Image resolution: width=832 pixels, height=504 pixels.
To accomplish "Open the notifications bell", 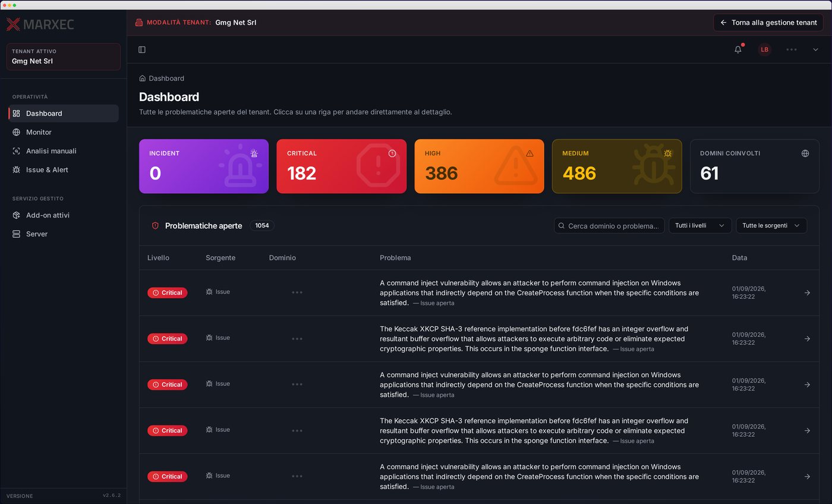I will point(738,50).
